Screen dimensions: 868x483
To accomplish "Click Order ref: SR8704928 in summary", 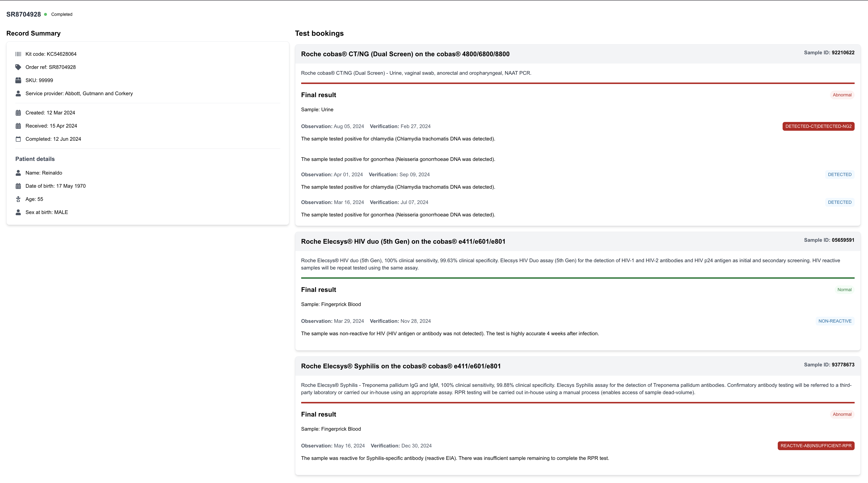I will pos(51,67).
